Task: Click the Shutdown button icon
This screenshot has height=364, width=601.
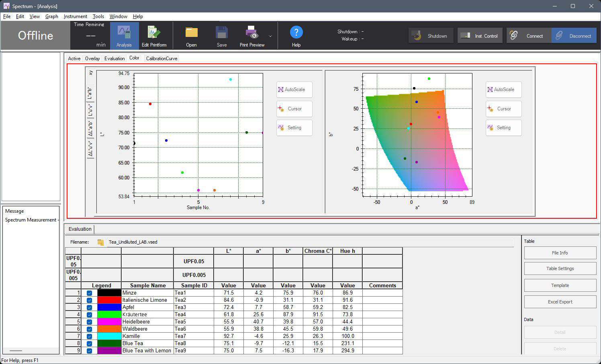Action: (x=417, y=36)
